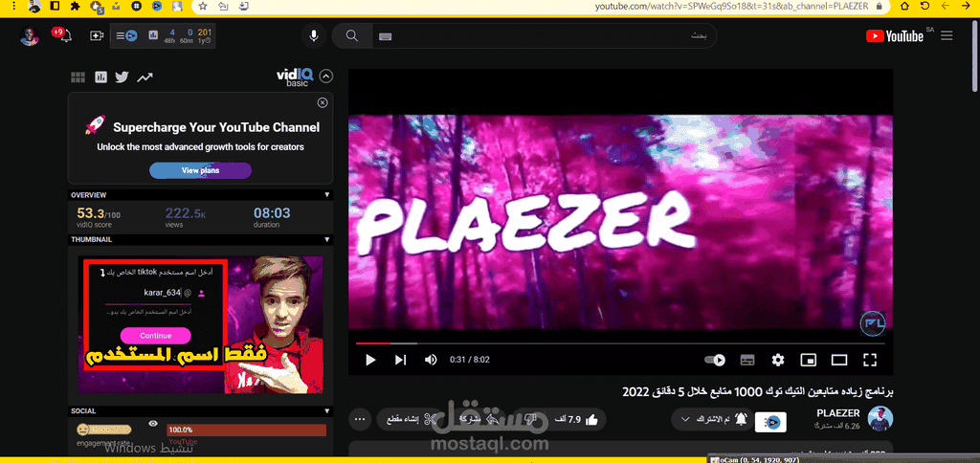This screenshot has height=463, width=980.
Task: Click the View plans button
Action: tap(200, 170)
